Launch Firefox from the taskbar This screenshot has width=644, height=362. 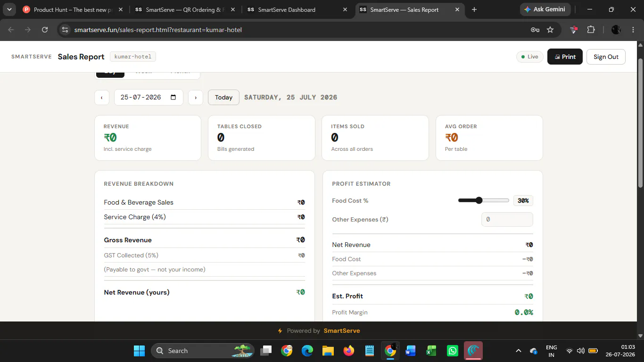pyautogui.click(x=349, y=351)
